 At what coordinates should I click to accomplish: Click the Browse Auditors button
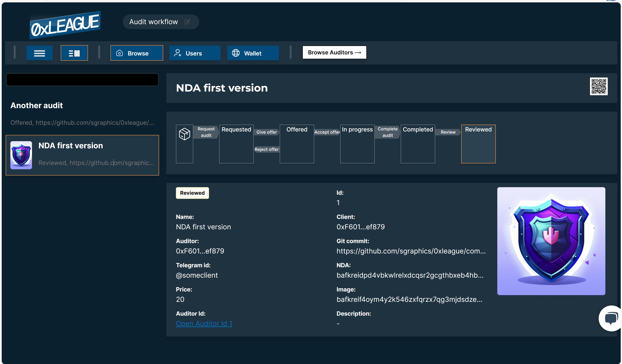click(x=334, y=52)
